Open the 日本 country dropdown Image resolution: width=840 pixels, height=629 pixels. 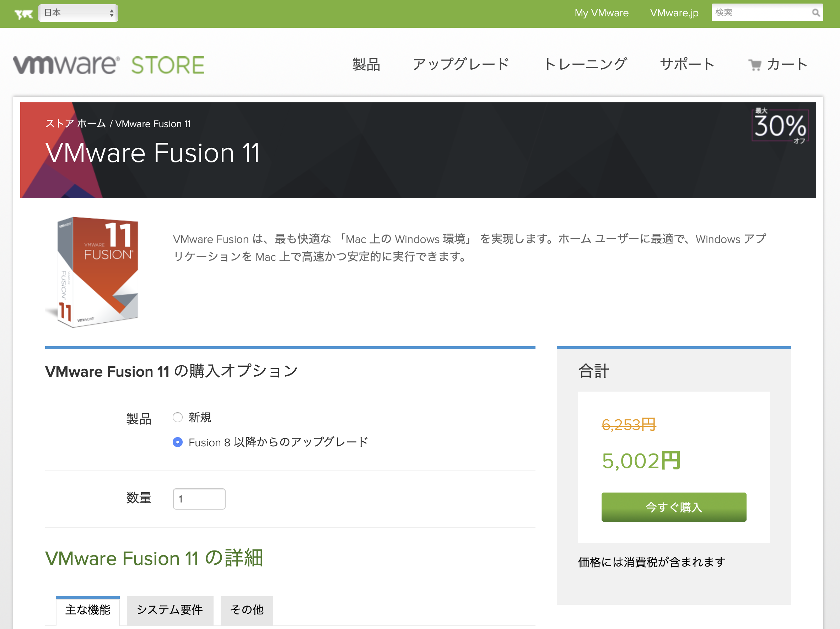78,13
